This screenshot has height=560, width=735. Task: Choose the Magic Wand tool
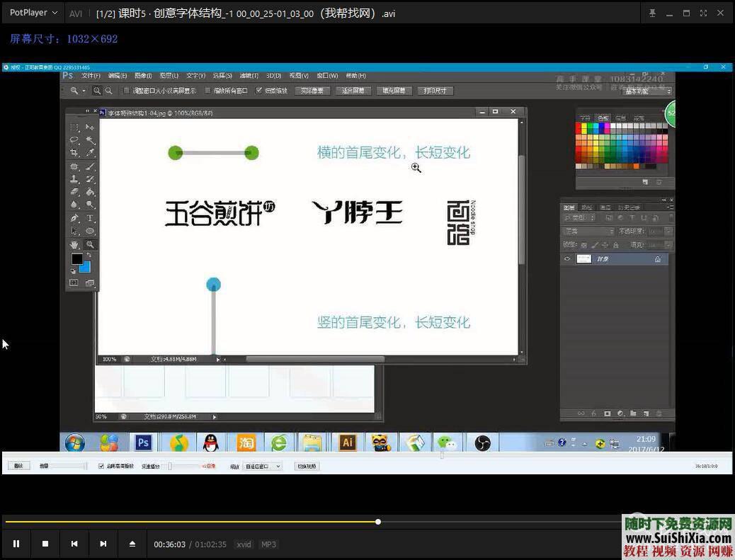[x=90, y=139]
